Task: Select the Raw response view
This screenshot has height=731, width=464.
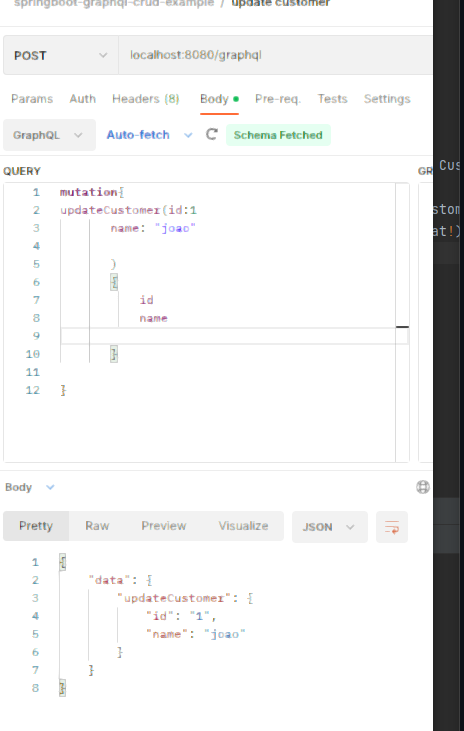Action: 97,526
